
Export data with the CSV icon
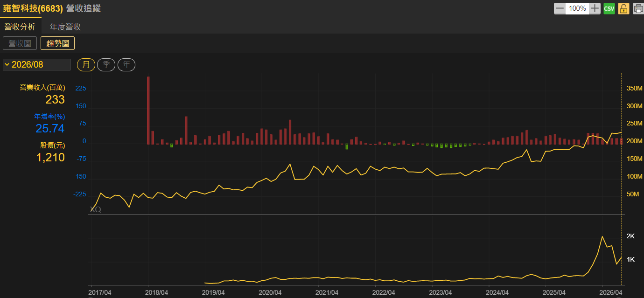coord(609,8)
